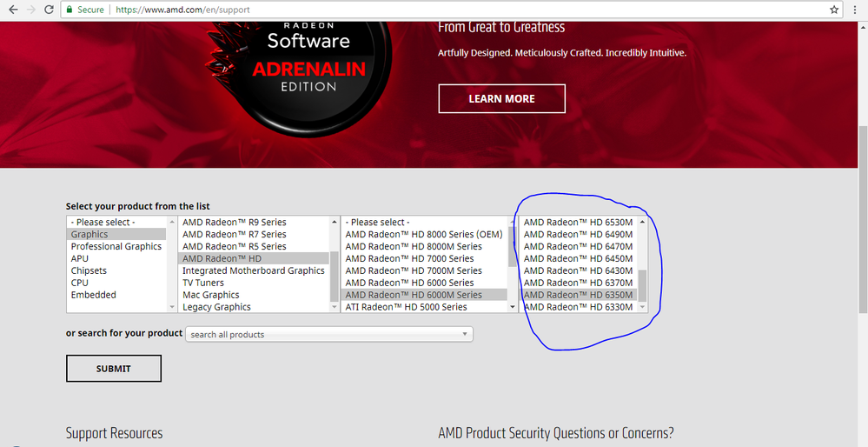The height and width of the screenshot is (447, 868).
Task: Select AMD Radeon HD 6000 Series
Action: (424, 283)
